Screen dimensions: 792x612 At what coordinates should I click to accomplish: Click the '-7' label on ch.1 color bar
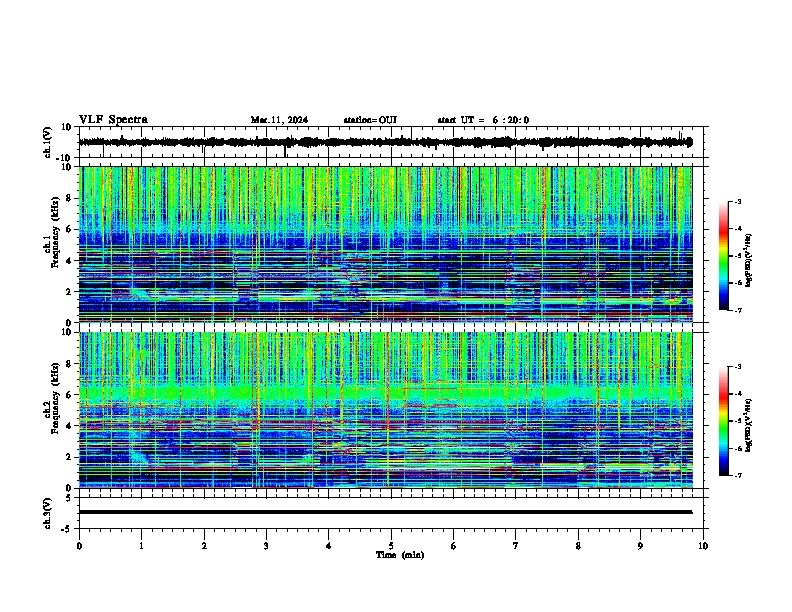point(738,310)
